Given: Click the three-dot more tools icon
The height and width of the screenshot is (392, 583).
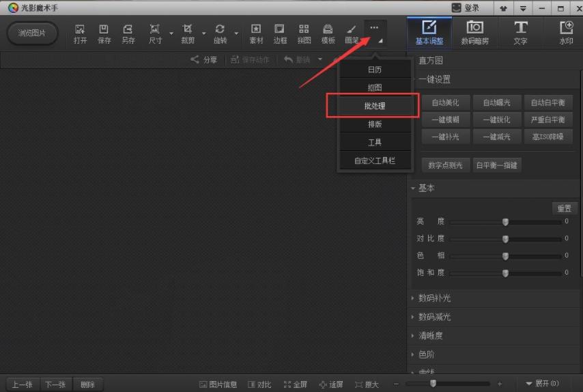Looking at the screenshot, I should point(374,27).
